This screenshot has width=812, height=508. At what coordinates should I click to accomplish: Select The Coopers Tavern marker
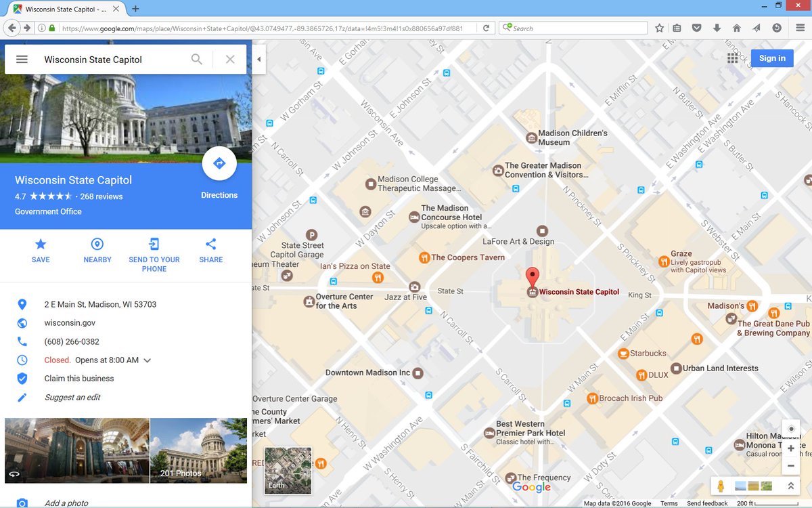(424, 257)
